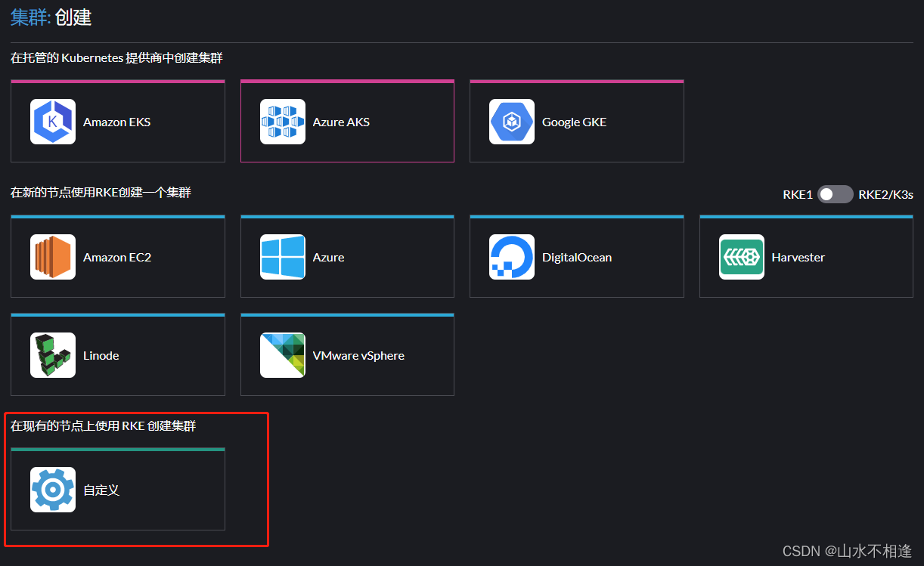
Task: Click the RKE1 label
Action: click(798, 195)
